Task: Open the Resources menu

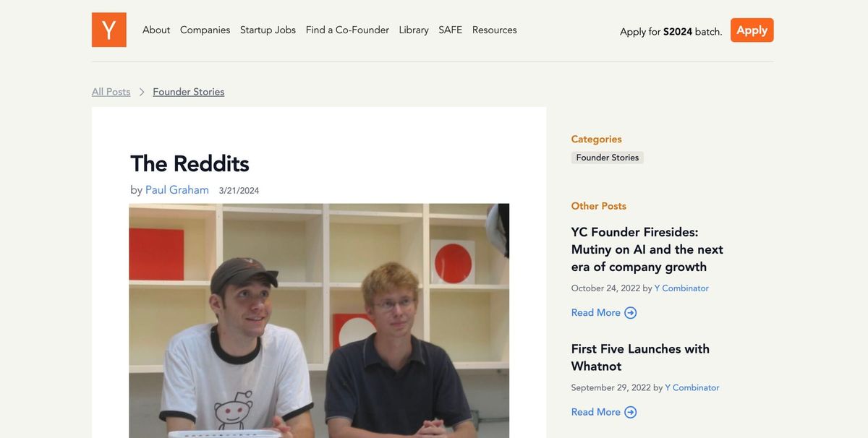Action: pyautogui.click(x=494, y=30)
